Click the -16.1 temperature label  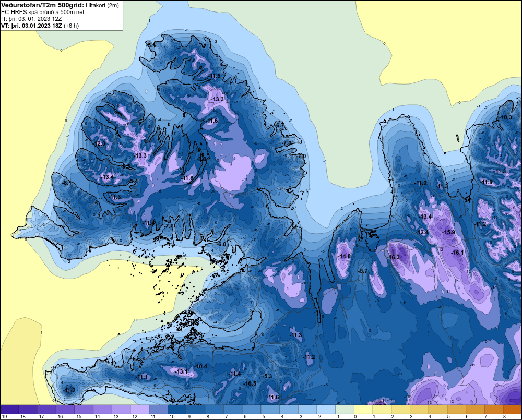pos(457,253)
